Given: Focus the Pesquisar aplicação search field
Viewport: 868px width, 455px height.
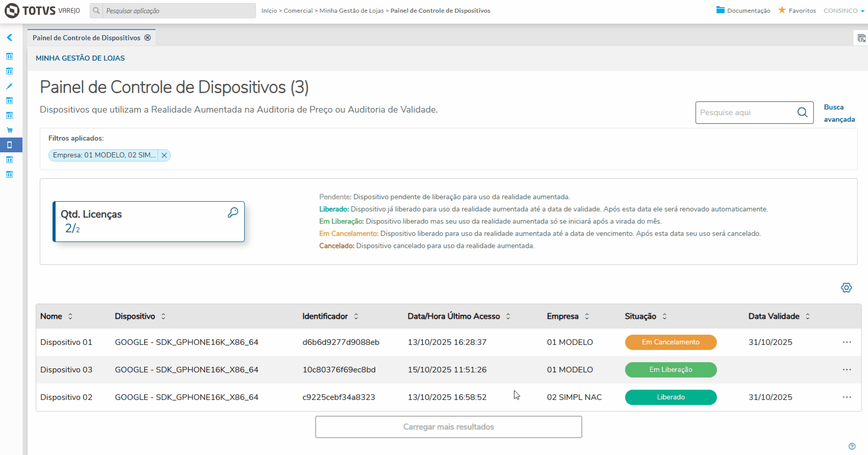Looking at the screenshot, I should pyautogui.click(x=178, y=11).
